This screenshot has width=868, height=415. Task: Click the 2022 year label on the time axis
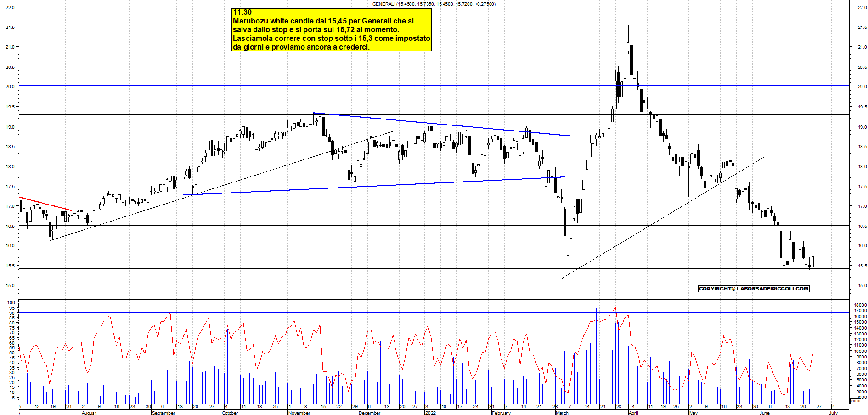click(430, 413)
